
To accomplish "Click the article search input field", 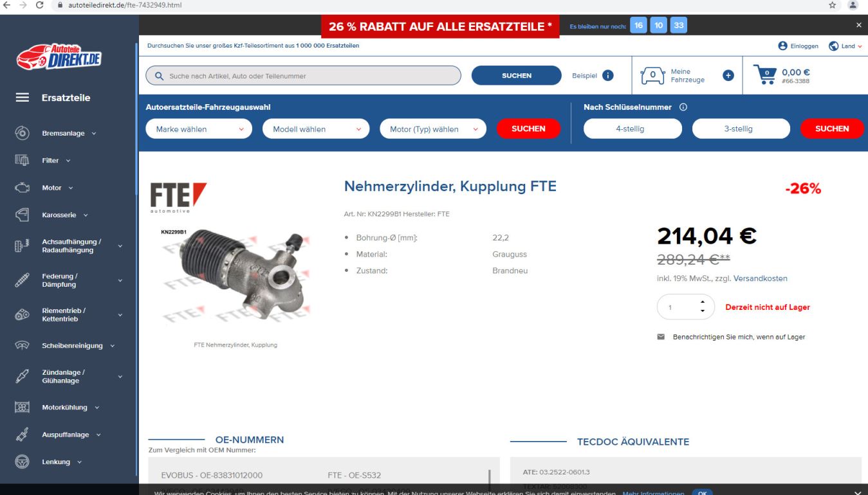I will click(304, 76).
